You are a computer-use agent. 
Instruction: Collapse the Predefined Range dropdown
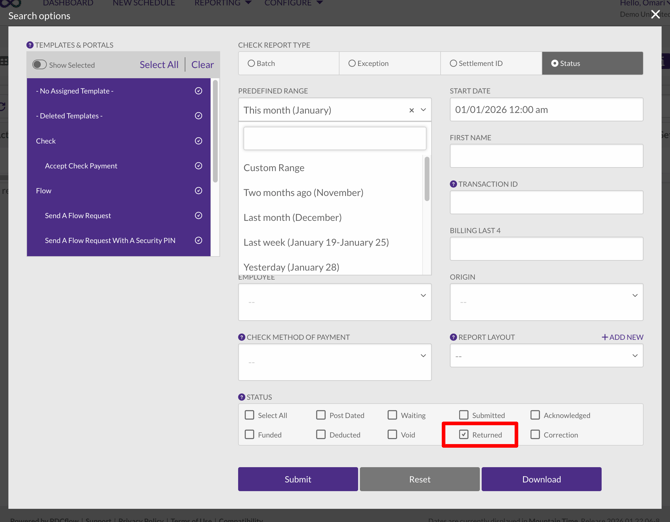pyautogui.click(x=423, y=110)
